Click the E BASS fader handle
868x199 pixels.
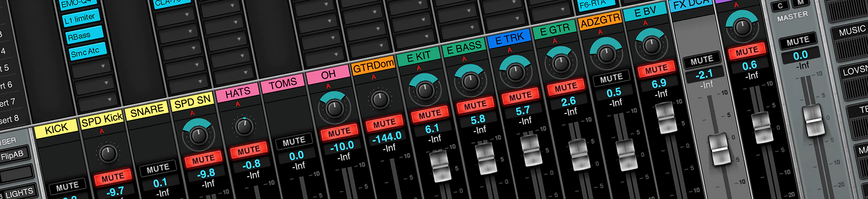(486, 159)
